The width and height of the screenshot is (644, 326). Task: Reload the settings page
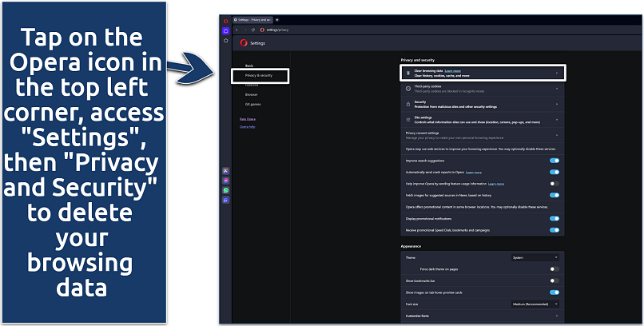point(253,30)
